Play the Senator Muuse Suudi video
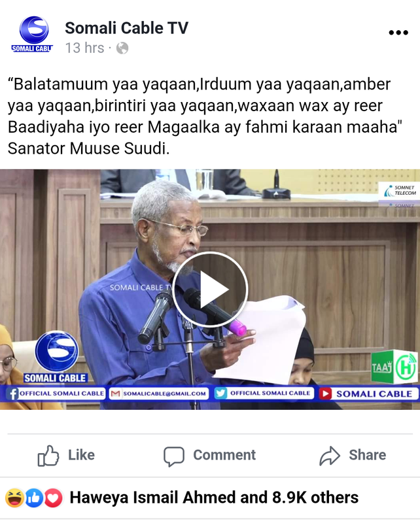The height and width of the screenshot is (523, 420). [210, 290]
